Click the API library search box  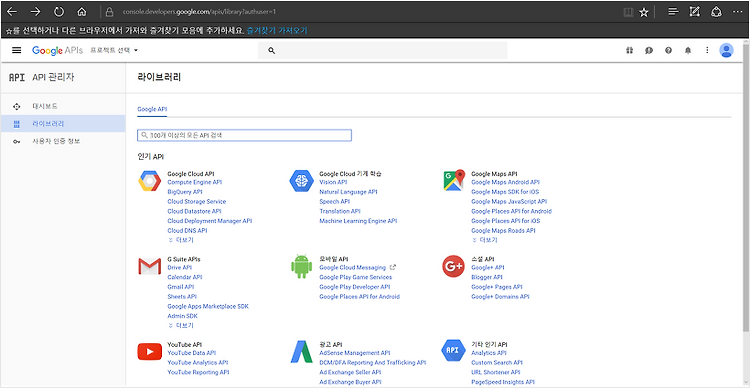click(244, 135)
